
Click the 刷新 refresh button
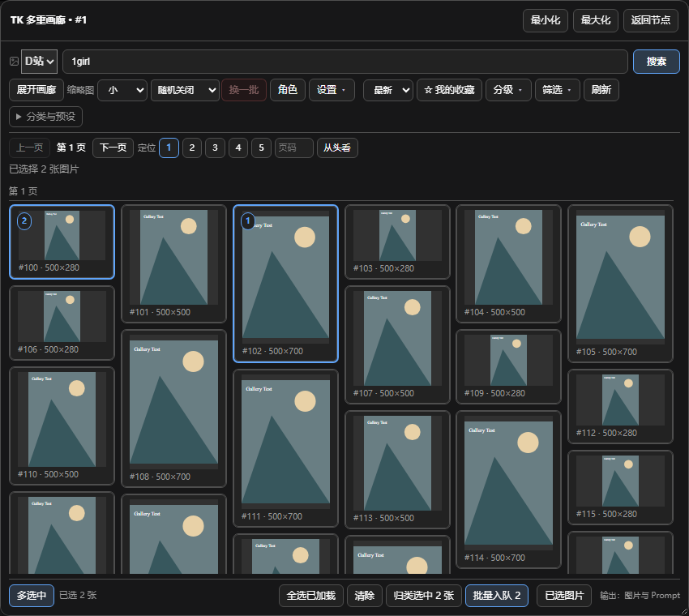tap(601, 90)
